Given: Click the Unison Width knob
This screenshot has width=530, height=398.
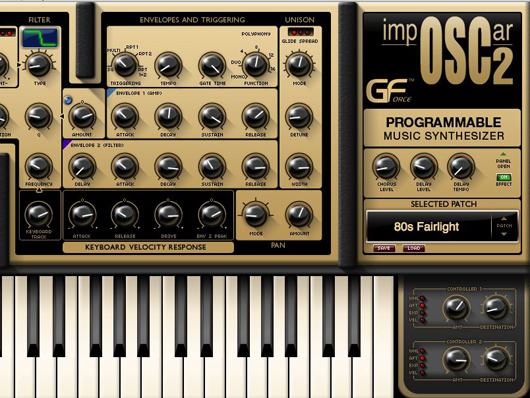Looking at the screenshot, I should (299, 167).
